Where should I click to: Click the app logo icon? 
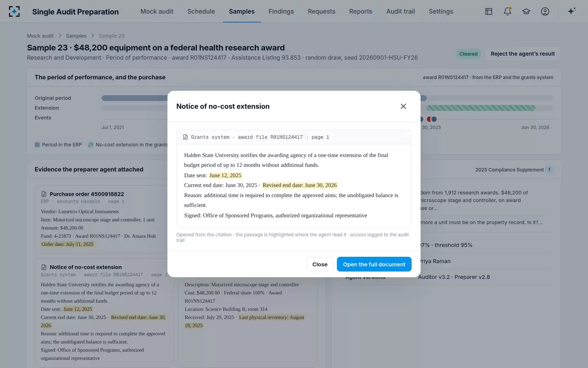coord(14,11)
